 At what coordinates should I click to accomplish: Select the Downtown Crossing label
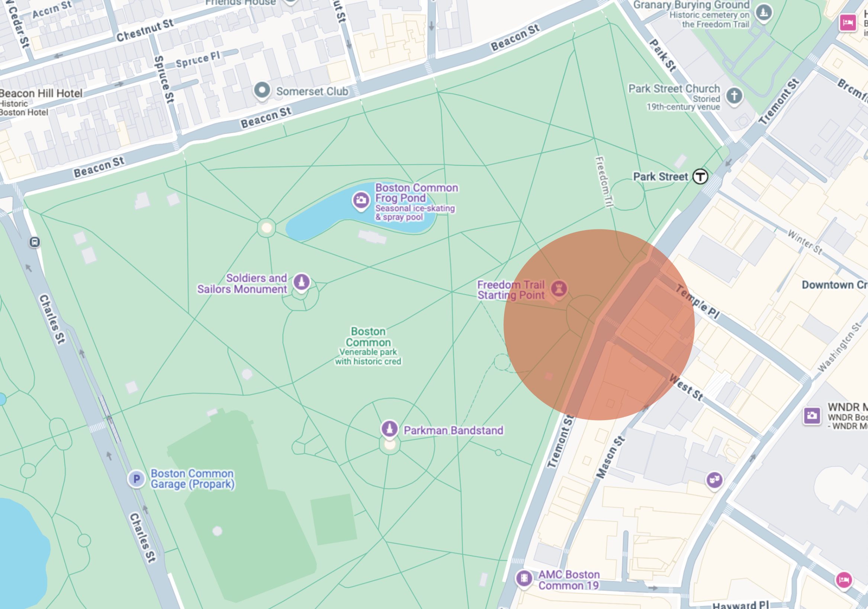[x=835, y=285]
